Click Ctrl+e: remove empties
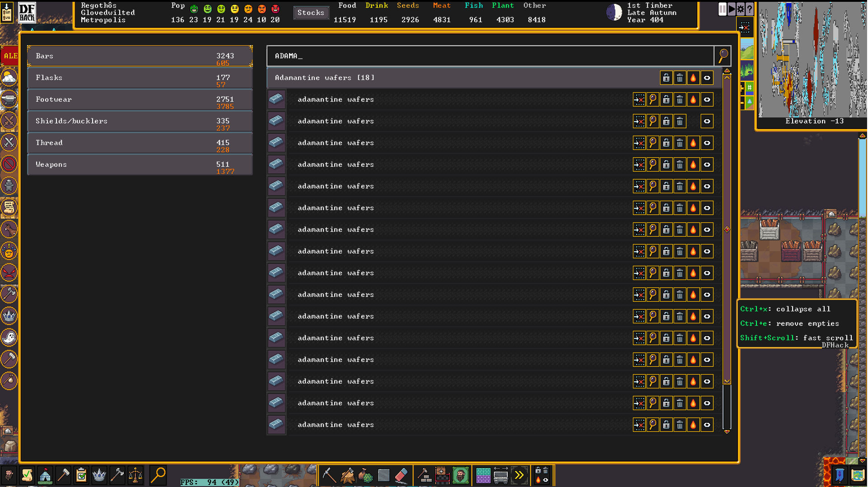This screenshot has width=868, height=487. point(789,323)
